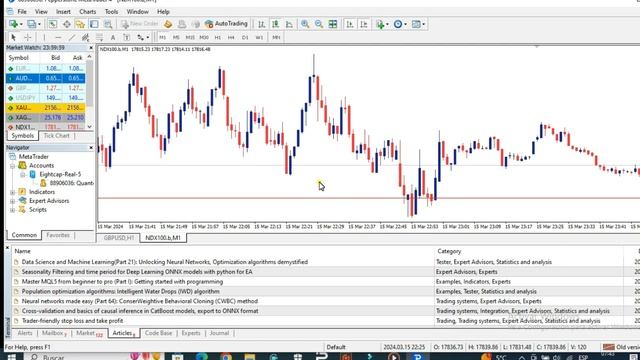The width and height of the screenshot is (640, 360).
Task: Zoom in on the chart
Action: click(305, 24)
